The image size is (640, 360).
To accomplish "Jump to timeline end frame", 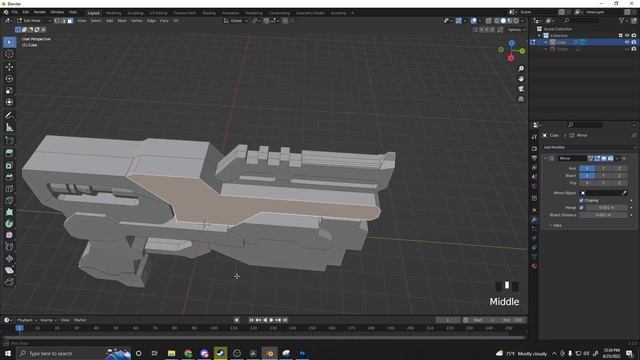I will click(x=285, y=320).
